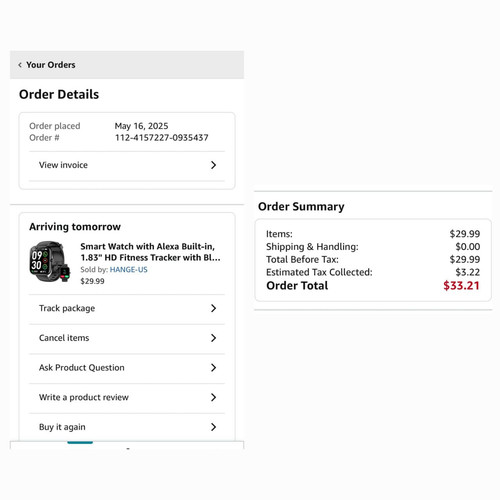Click the red Order Total amount $33.21
The height and width of the screenshot is (500, 500).
[x=461, y=286]
